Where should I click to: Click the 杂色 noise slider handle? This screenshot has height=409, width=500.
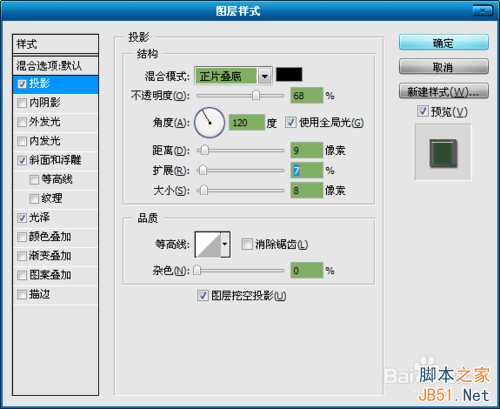(x=197, y=270)
